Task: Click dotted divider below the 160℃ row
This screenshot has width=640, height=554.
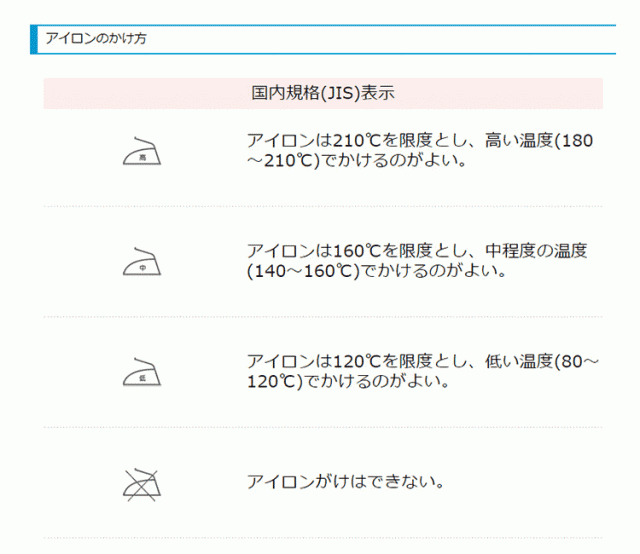Action: click(322, 316)
